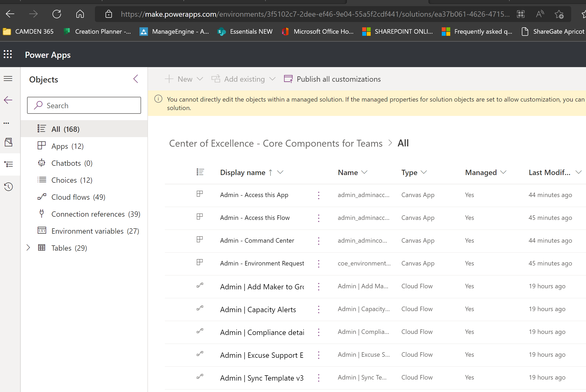The width and height of the screenshot is (586, 392).
Task: Click the Connection references icon
Action: (42, 214)
